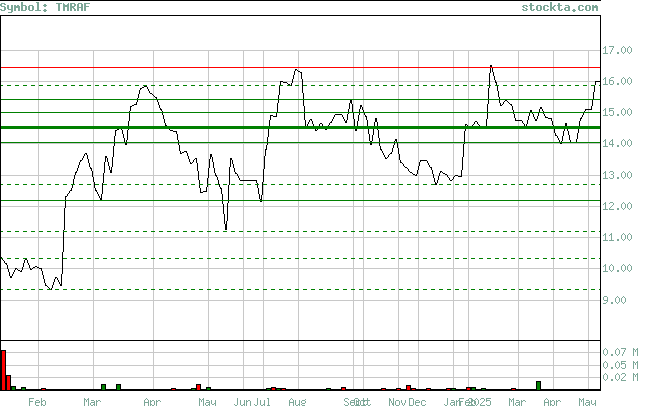
Task: Select the 14.00 price axis label
Action: (x=617, y=143)
